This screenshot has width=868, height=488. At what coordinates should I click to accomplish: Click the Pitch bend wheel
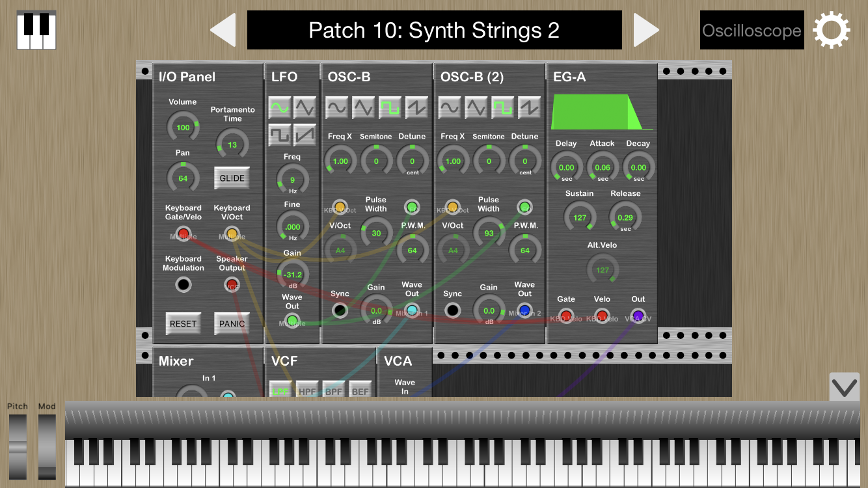18,446
